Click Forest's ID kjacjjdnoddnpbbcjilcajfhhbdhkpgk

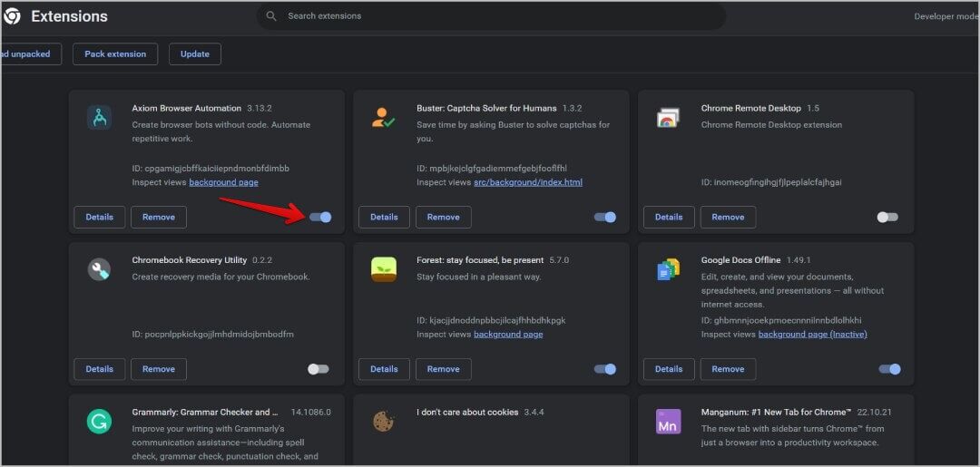pos(491,320)
